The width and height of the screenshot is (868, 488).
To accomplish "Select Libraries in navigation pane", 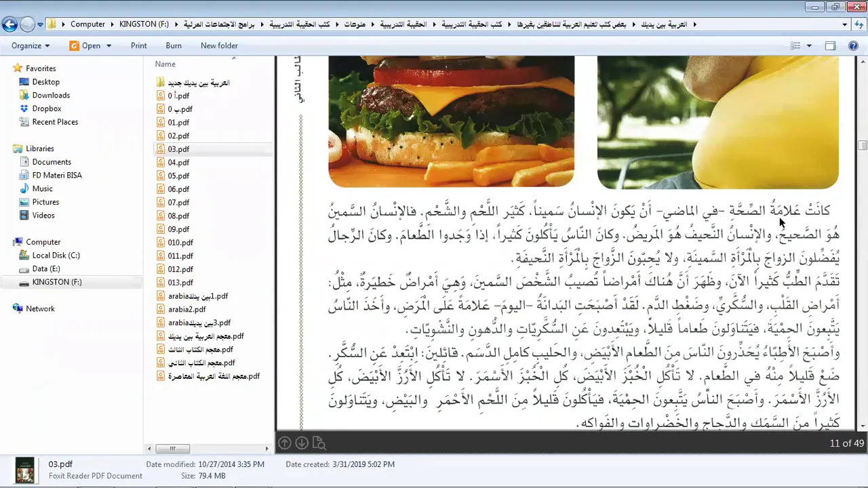I will (x=39, y=148).
